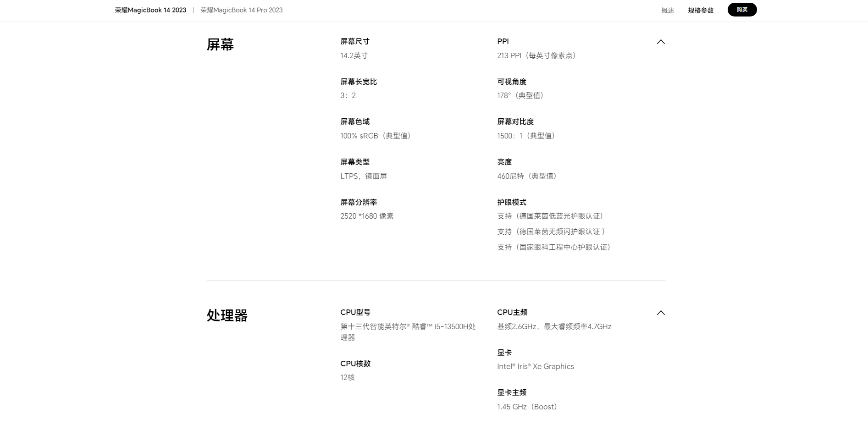The image size is (868, 425).
Task: Select the 德国莱茵低蓝光护眼认证 line
Action: (552, 216)
